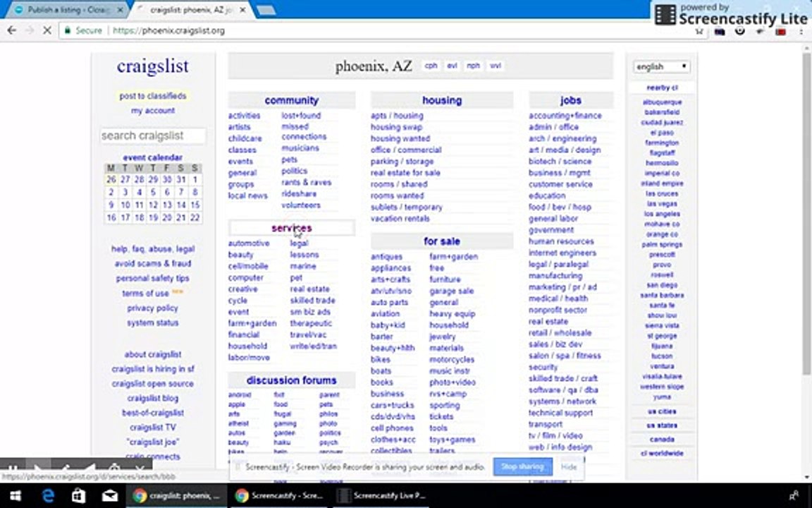The width and height of the screenshot is (812, 508).
Task: Open Chrome's three-dot menu
Action: (x=801, y=31)
